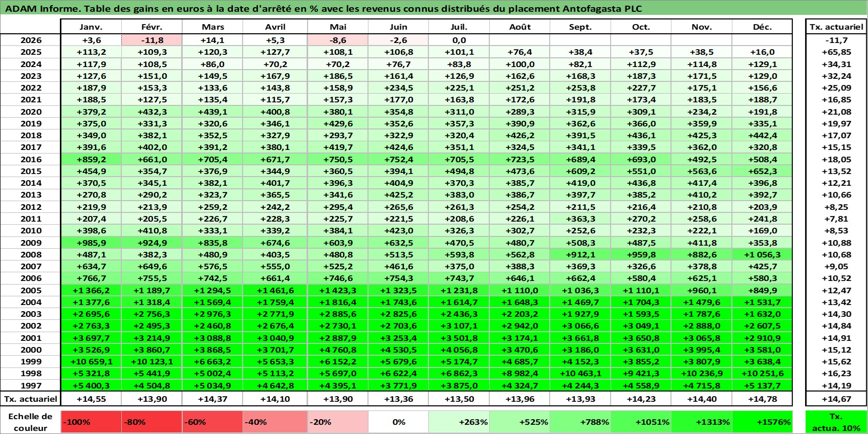Click the +100,0 cell for August 2024

pos(519,64)
